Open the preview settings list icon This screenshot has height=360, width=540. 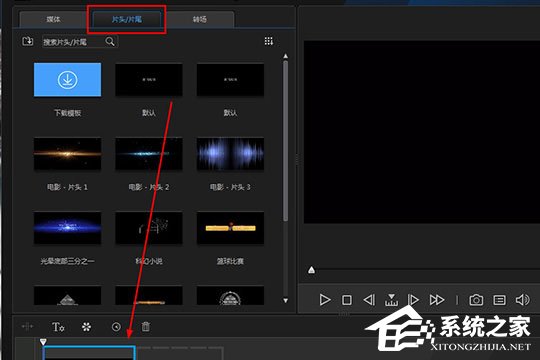499,300
